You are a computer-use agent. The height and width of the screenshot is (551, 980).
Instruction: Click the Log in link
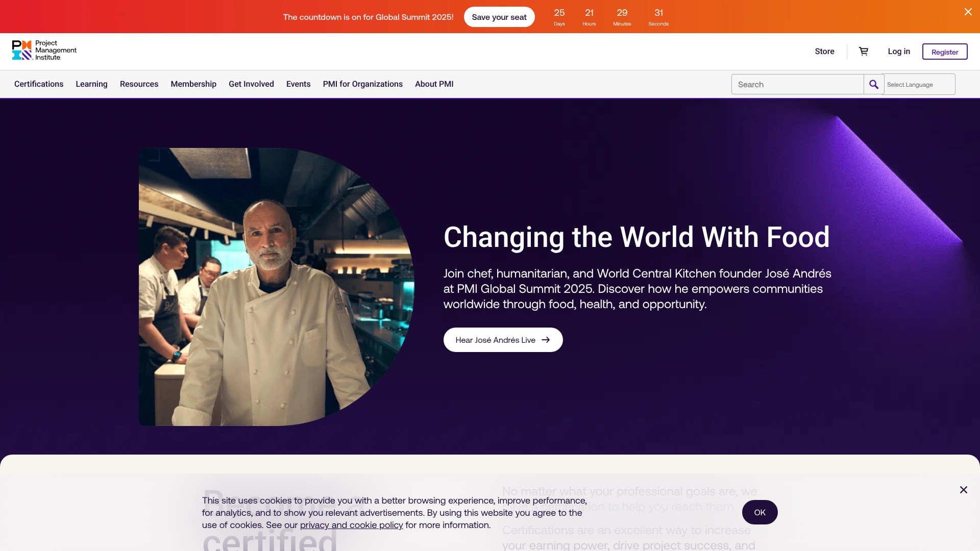(x=898, y=52)
